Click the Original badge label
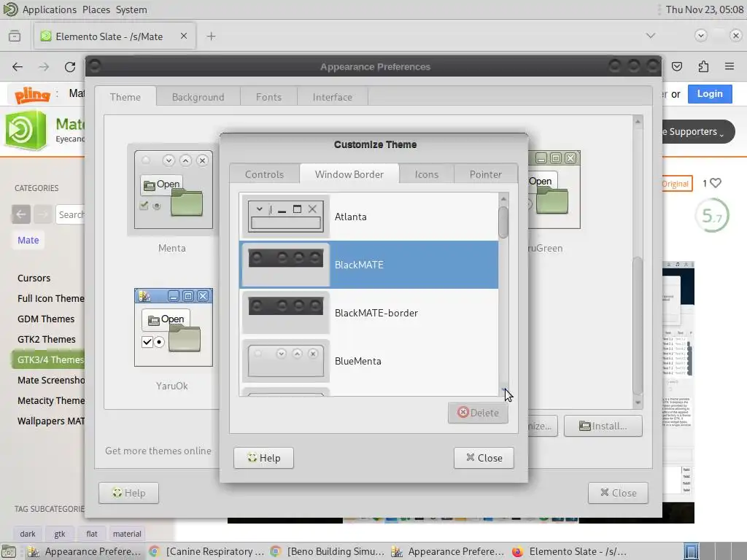Viewport: 747px width, 560px height. [x=676, y=184]
